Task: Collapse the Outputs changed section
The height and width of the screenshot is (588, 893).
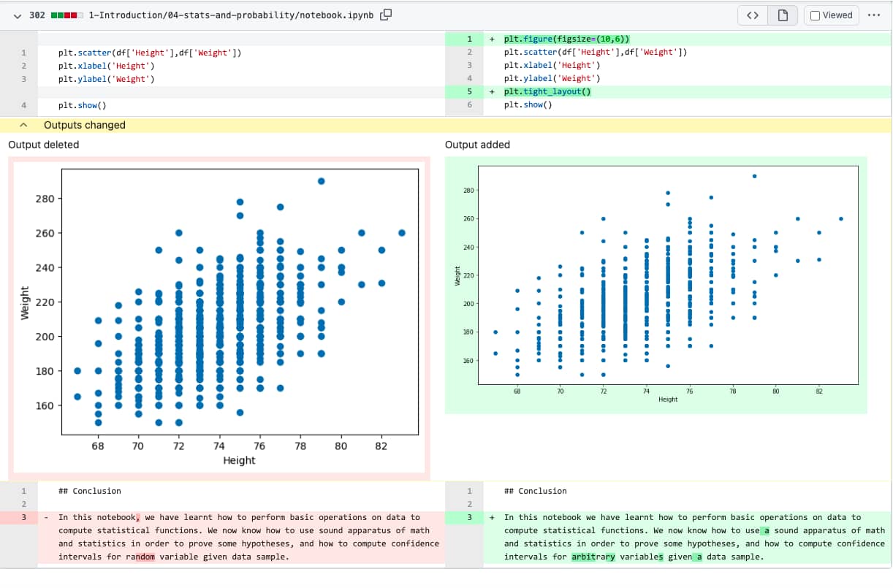Action: [23, 125]
